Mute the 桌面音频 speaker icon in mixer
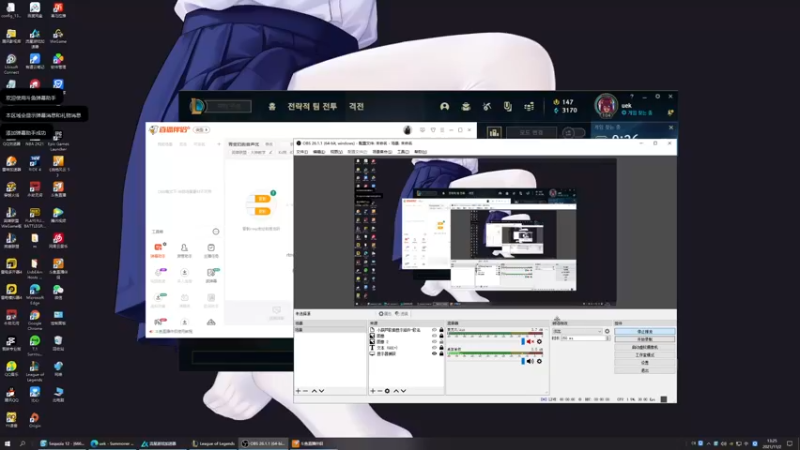The height and width of the screenshot is (450, 800). 530,361
